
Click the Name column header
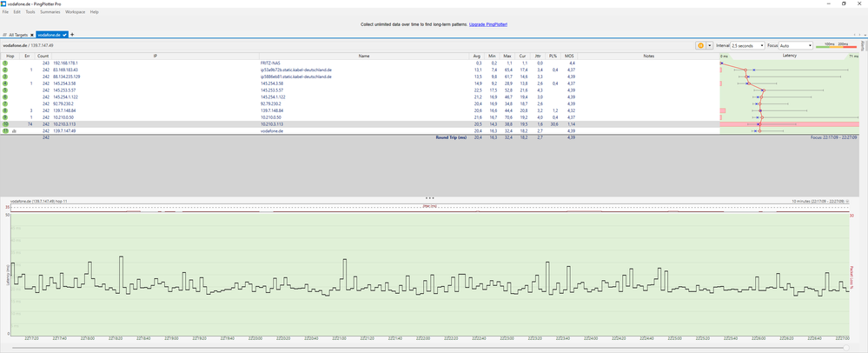[x=364, y=56]
